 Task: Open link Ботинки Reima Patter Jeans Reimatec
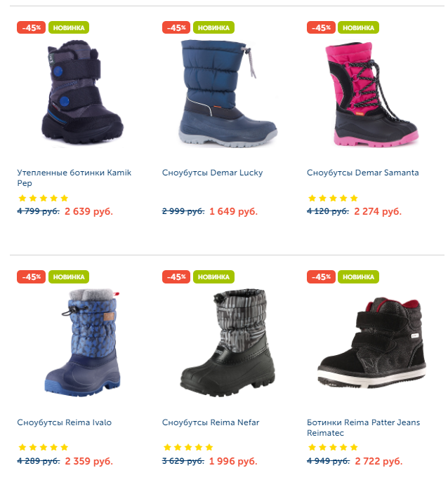click(x=363, y=427)
